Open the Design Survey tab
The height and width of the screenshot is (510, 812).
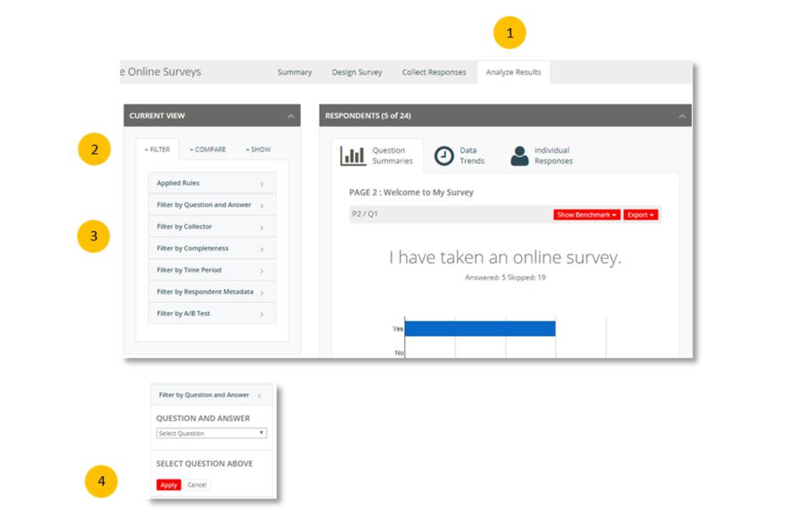pyautogui.click(x=357, y=73)
